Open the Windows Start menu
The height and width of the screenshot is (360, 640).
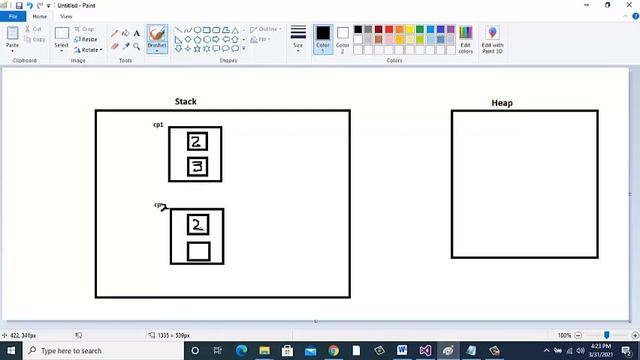pyautogui.click(x=11, y=351)
